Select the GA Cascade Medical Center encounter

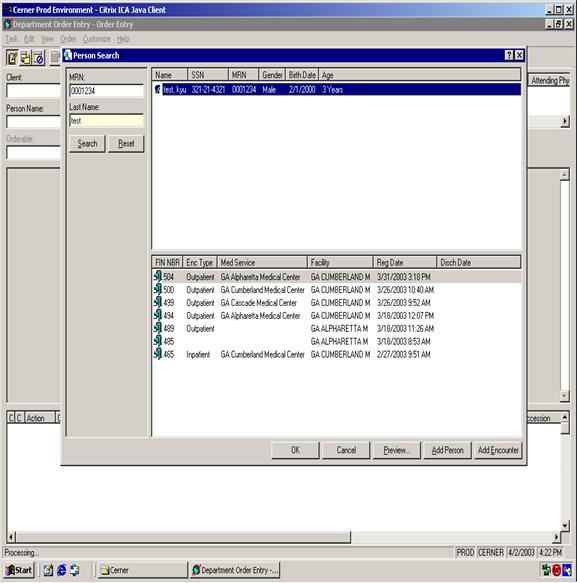(337, 302)
